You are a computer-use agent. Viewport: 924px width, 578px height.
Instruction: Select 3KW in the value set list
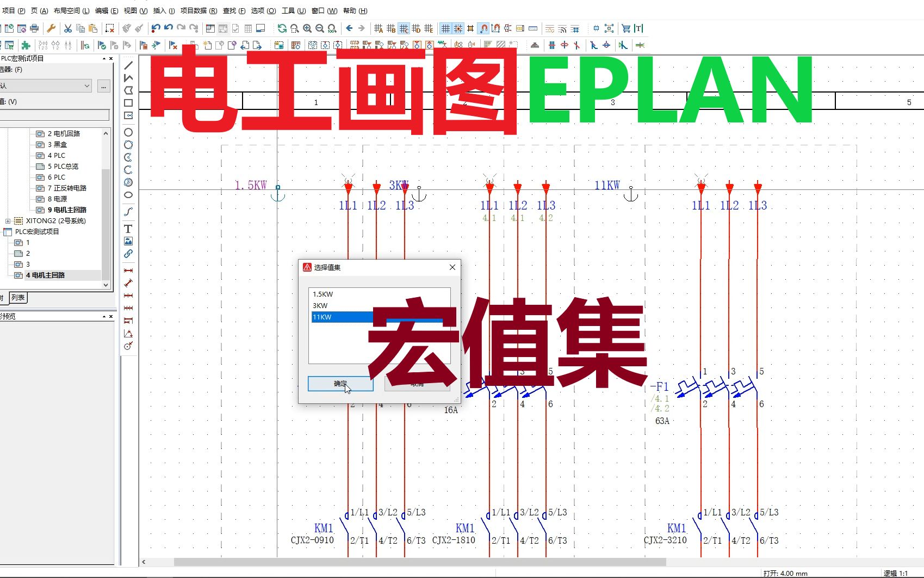click(x=320, y=305)
